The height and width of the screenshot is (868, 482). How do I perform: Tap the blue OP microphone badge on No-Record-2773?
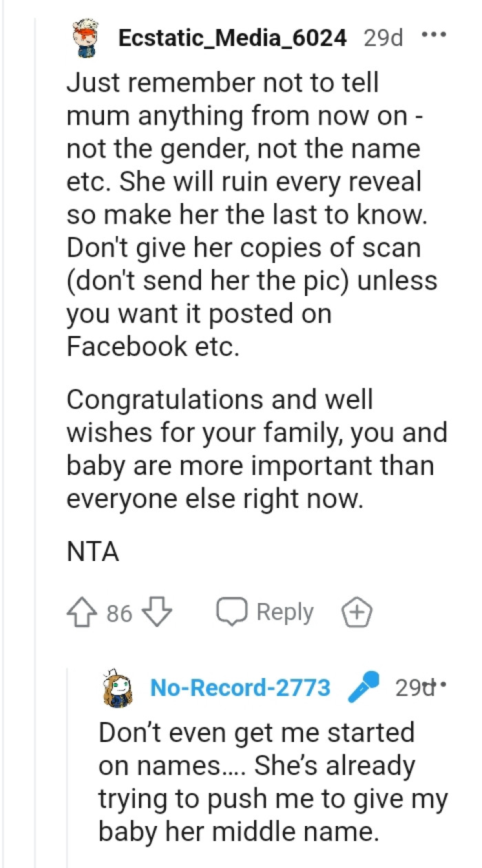tap(366, 687)
